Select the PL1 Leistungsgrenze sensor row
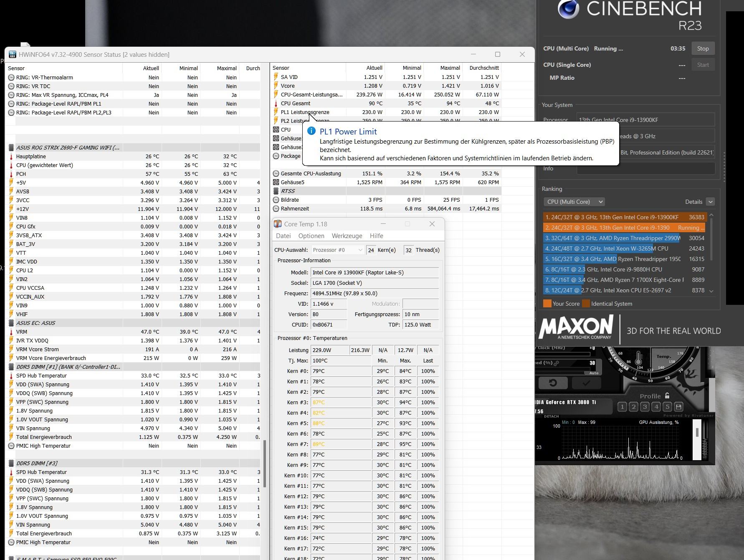The height and width of the screenshot is (560, 744). click(386, 112)
